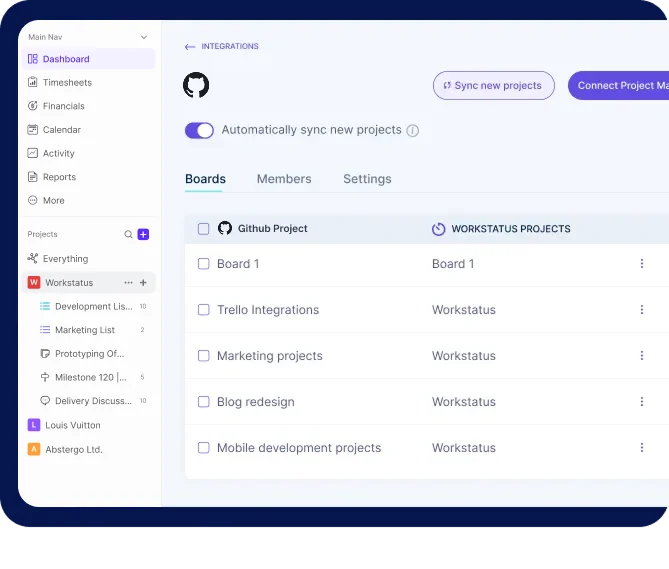
Task: Switch to the Settings tab
Action: 367,179
